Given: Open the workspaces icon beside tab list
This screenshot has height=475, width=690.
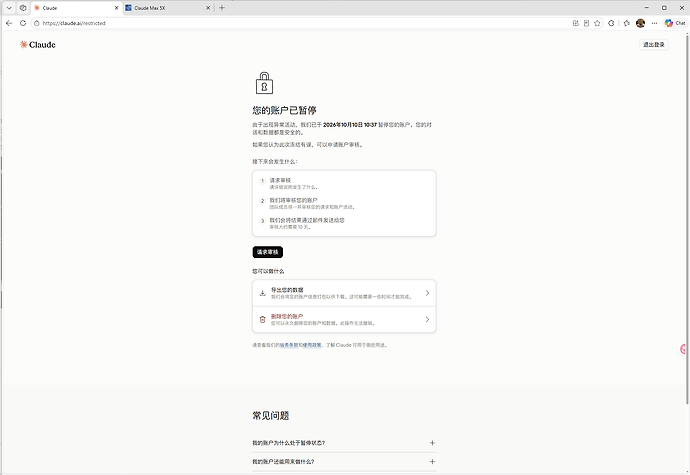Looking at the screenshot, I should (23, 7).
